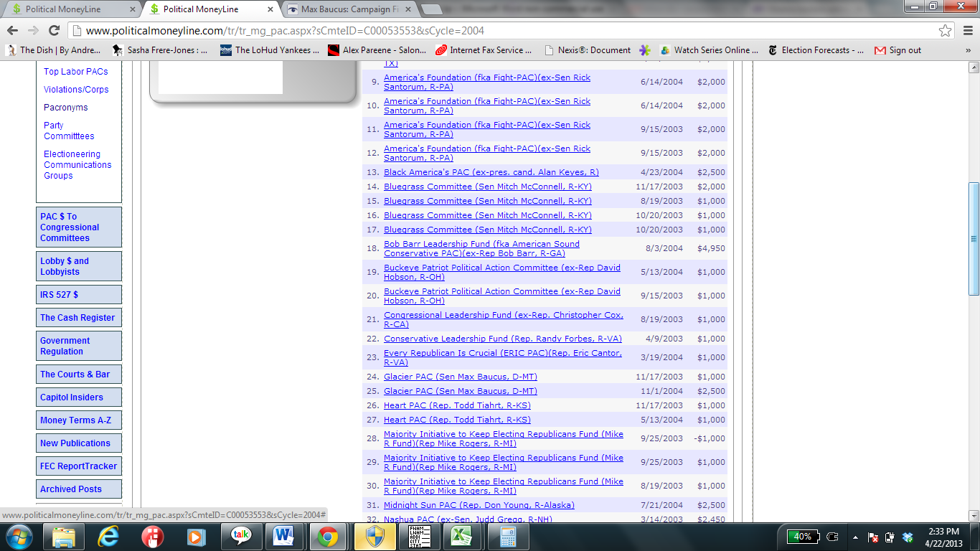
Task: Show hidden system tray icons
Action: point(855,537)
